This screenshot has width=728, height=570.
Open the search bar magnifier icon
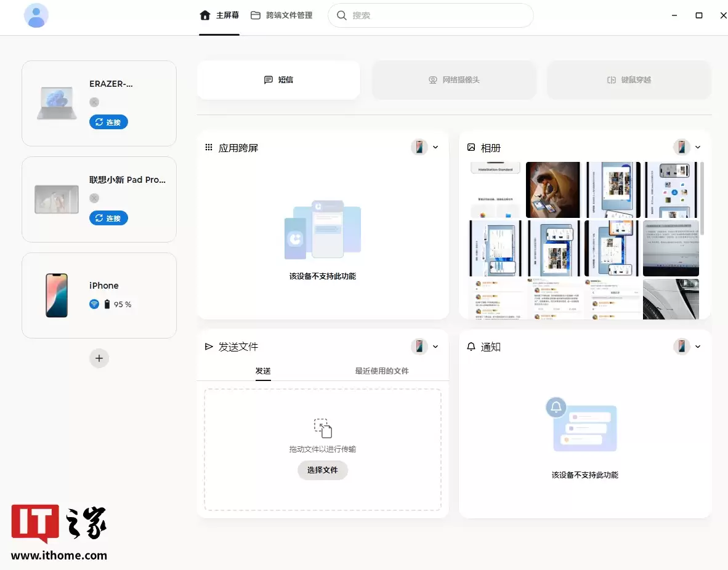pyautogui.click(x=341, y=15)
